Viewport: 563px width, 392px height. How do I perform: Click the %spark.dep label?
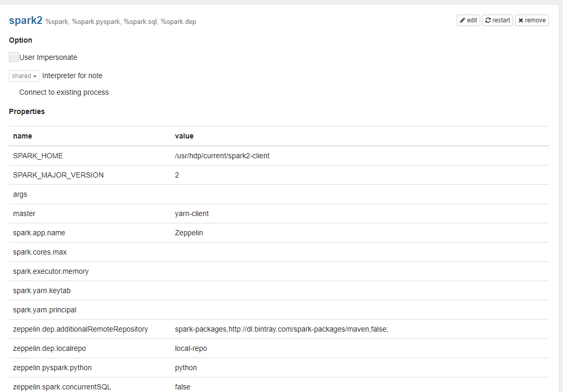click(x=180, y=22)
